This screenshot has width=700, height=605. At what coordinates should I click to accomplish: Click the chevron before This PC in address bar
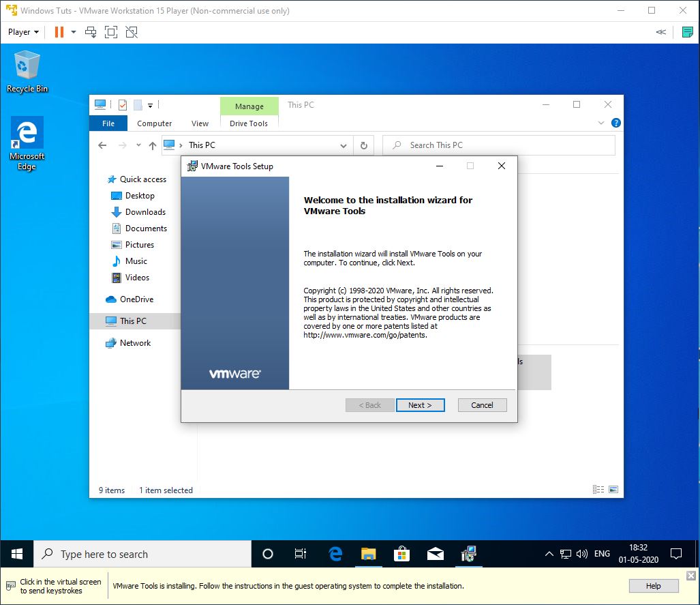click(181, 145)
